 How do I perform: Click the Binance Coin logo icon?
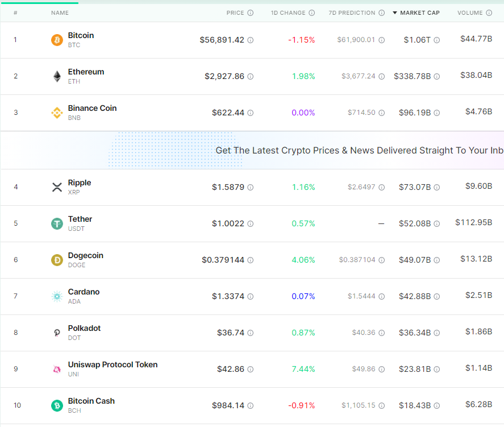57,113
